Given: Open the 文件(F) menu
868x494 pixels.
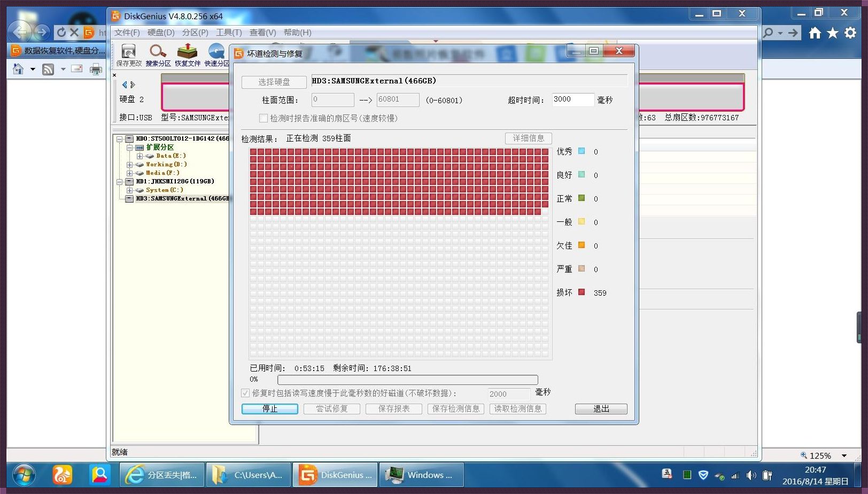Looking at the screenshot, I should tap(127, 33).
